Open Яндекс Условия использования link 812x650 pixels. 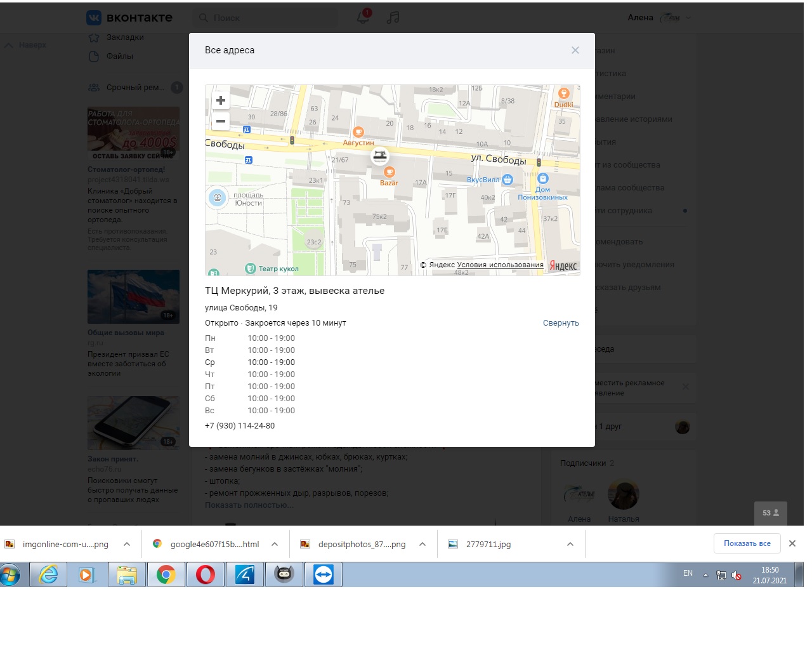[x=500, y=265]
